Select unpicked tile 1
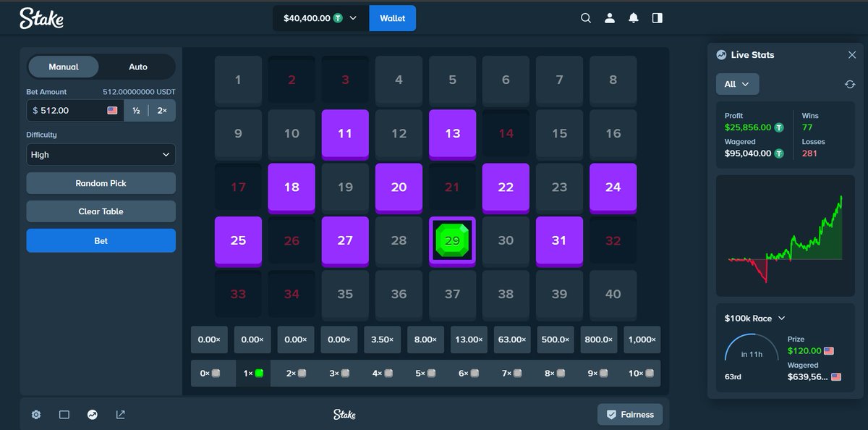 click(x=238, y=80)
